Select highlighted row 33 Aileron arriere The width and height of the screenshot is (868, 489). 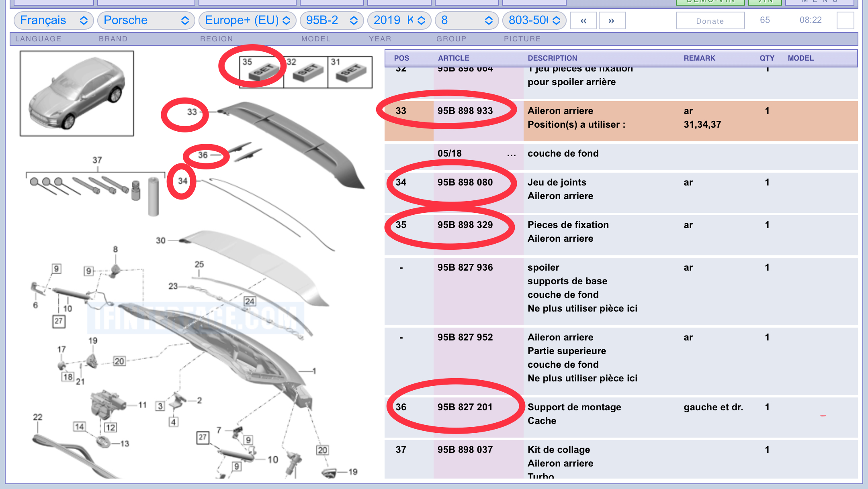[x=560, y=111]
